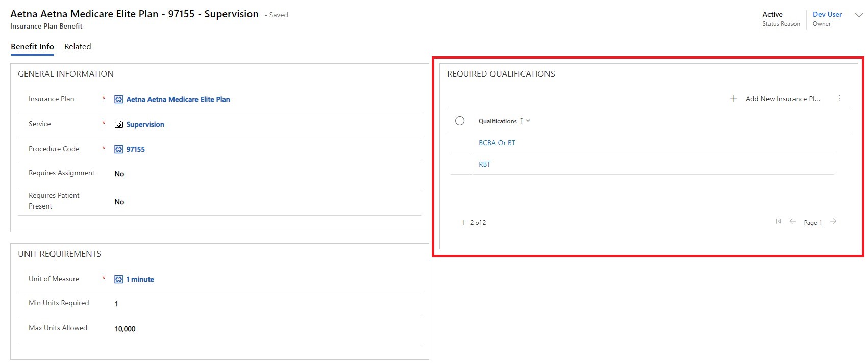This screenshot has height=364, width=868.
Task: Open Qualifications column dropdown chevron
Action: point(528,121)
